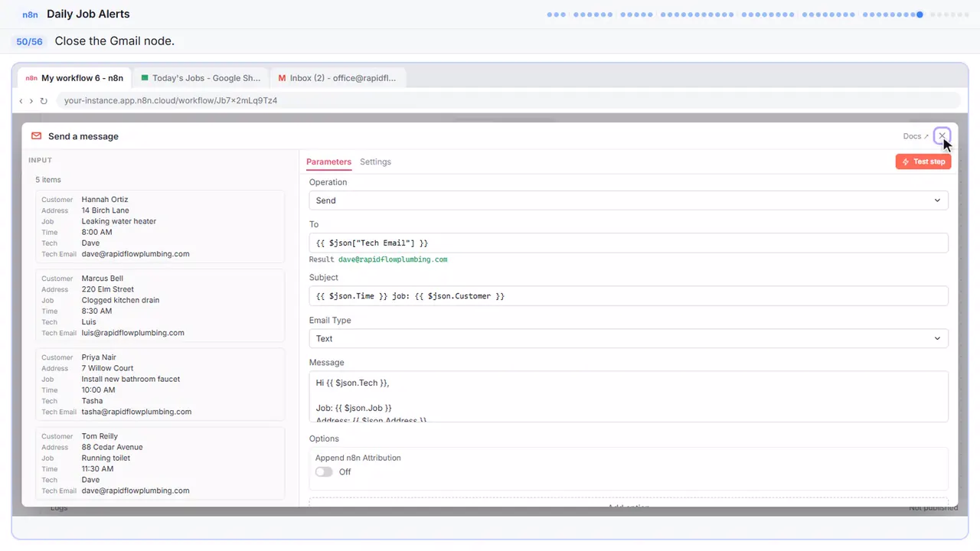Switch to the Settings tab
Image resolution: width=980 pixels, height=551 pixels.
pyautogui.click(x=375, y=161)
